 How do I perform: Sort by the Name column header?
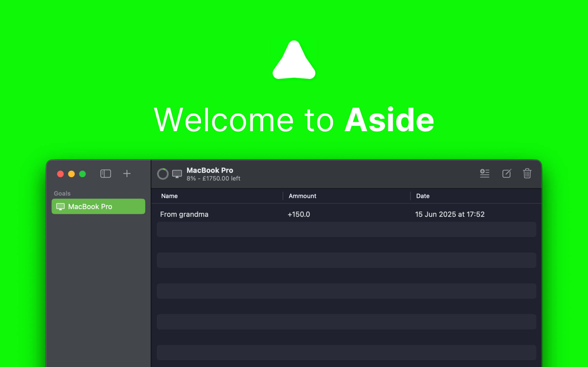[x=170, y=196]
